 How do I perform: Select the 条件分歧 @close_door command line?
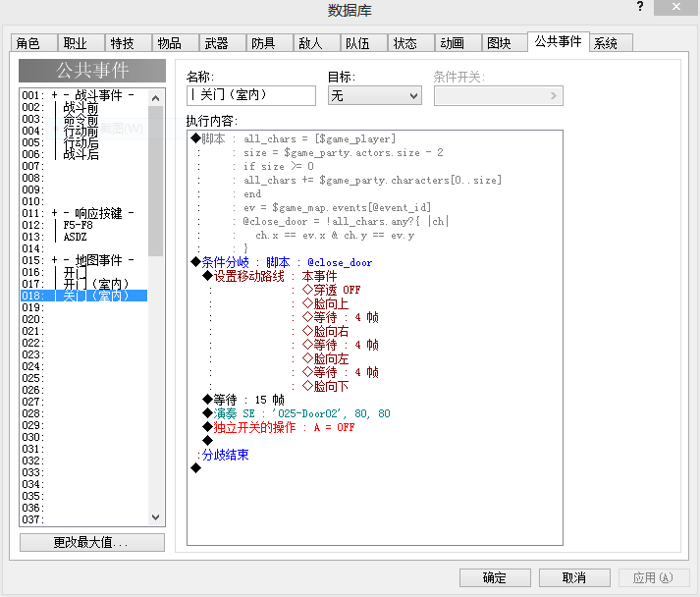click(282, 262)
